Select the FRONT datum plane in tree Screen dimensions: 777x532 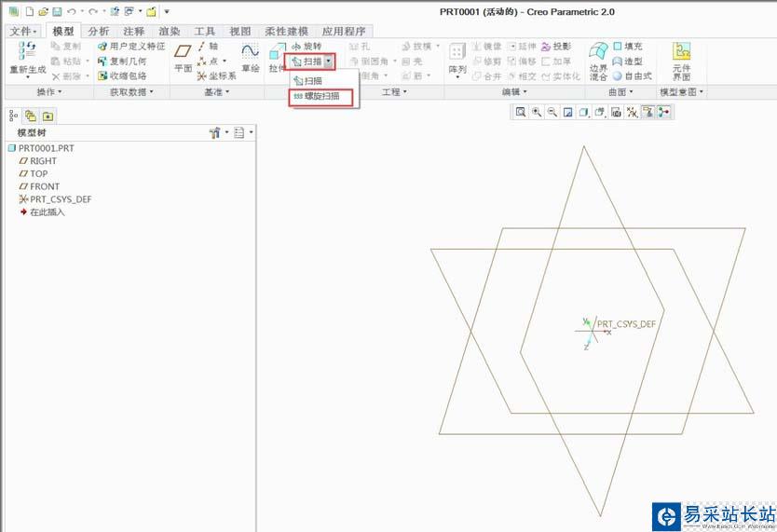39,186
